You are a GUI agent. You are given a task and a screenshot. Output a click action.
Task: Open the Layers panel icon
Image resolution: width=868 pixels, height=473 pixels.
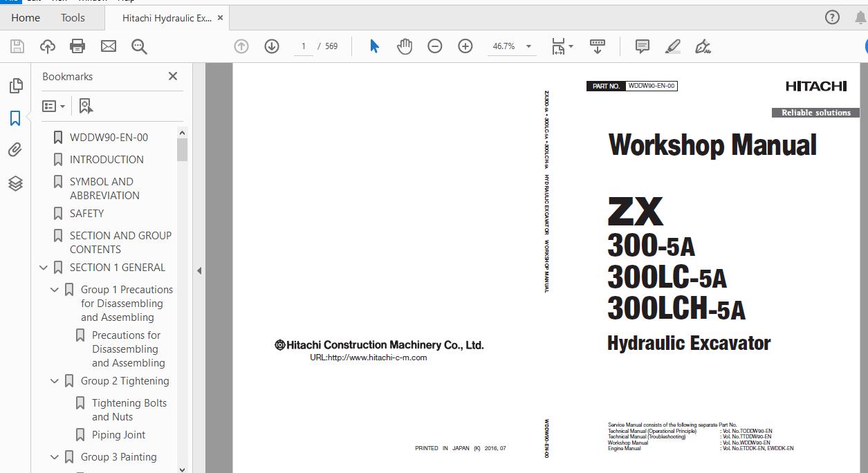pyautogui.click(x=15, y=183)
